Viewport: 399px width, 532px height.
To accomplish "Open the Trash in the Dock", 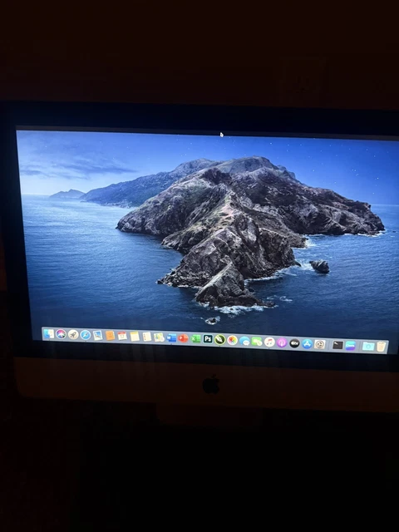I will click(382, 347).
